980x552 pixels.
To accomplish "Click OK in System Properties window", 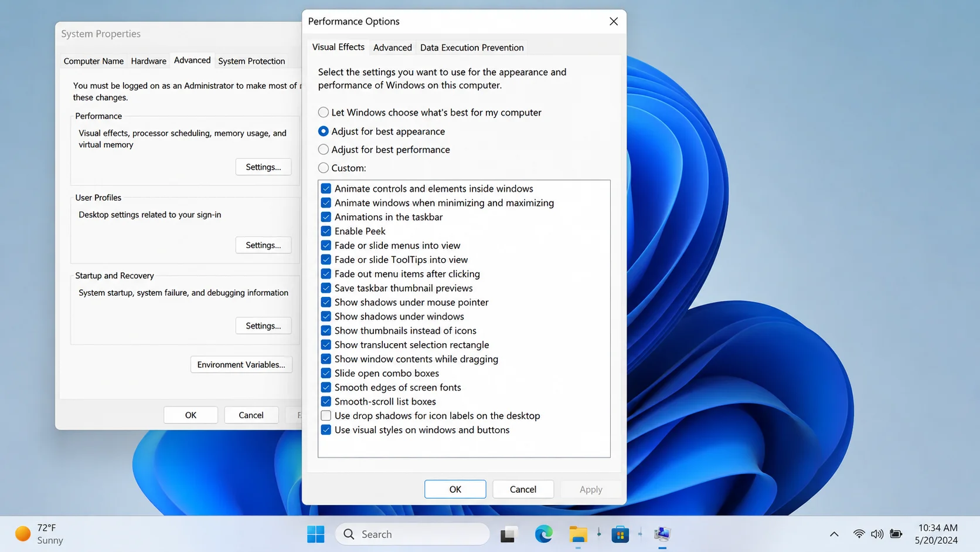I will [190, 415].
